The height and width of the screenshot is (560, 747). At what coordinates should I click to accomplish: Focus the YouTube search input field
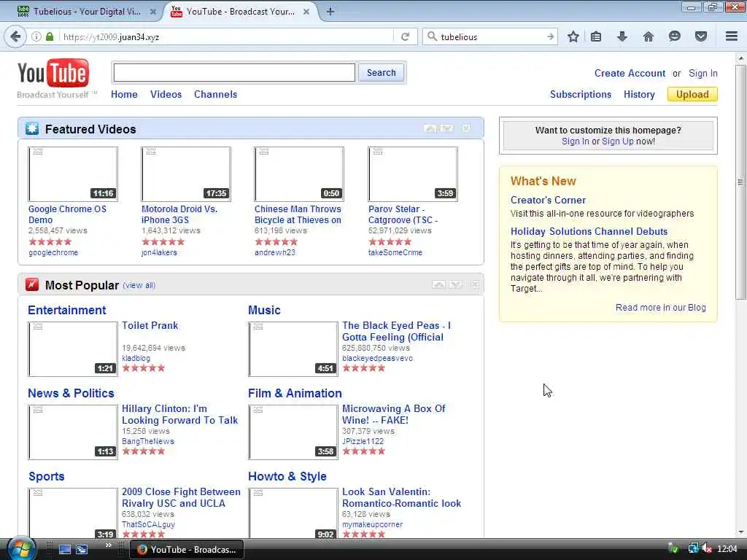pos(234,72)
